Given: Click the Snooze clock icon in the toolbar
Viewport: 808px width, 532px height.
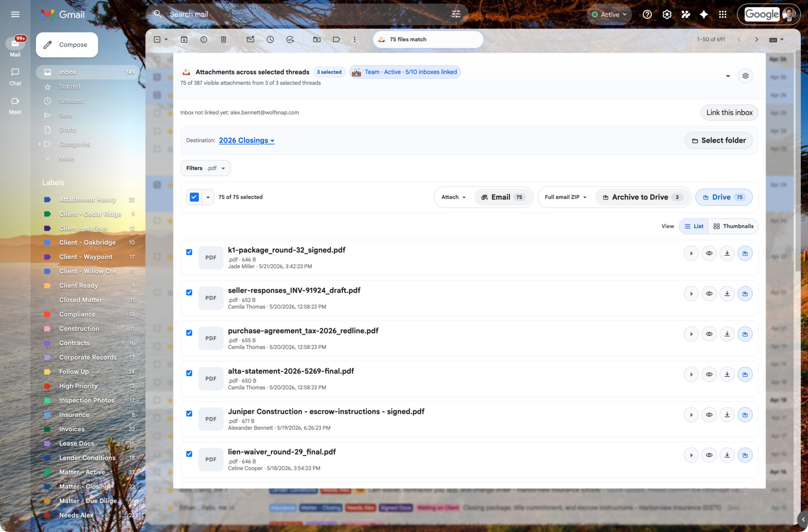Looking at the screenshot, I should click(x=270, y=39).
